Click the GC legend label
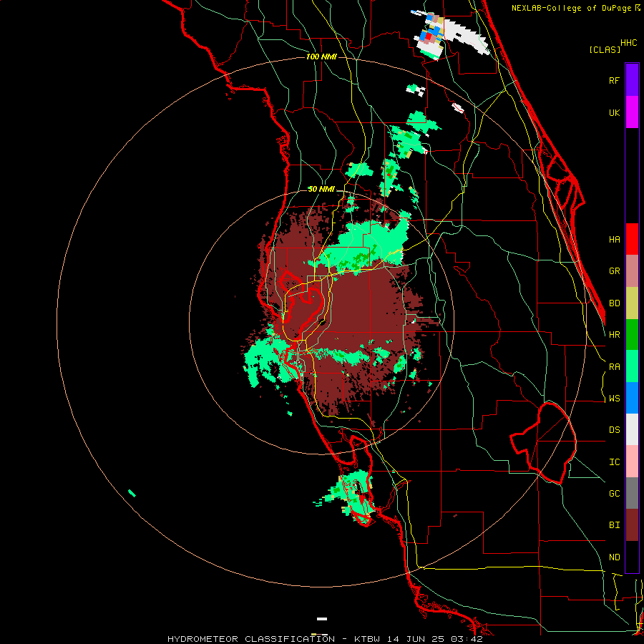Image resolution: width=644 pixels, height=644 pixels. [x=615, y=494]
